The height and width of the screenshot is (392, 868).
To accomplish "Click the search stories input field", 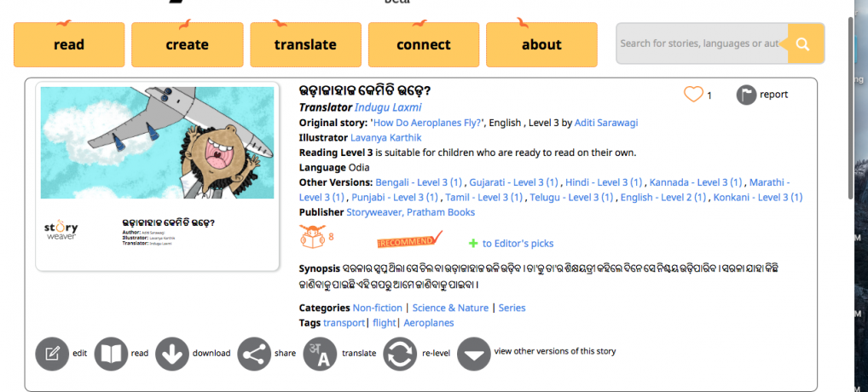I will pos(699,43).
